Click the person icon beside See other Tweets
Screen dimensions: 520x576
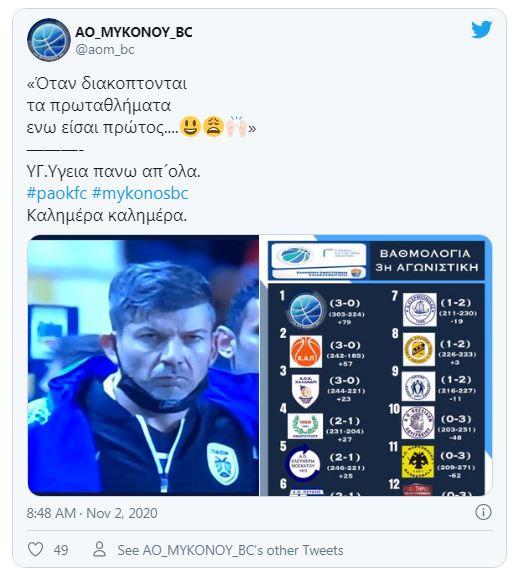pos(99,550)
